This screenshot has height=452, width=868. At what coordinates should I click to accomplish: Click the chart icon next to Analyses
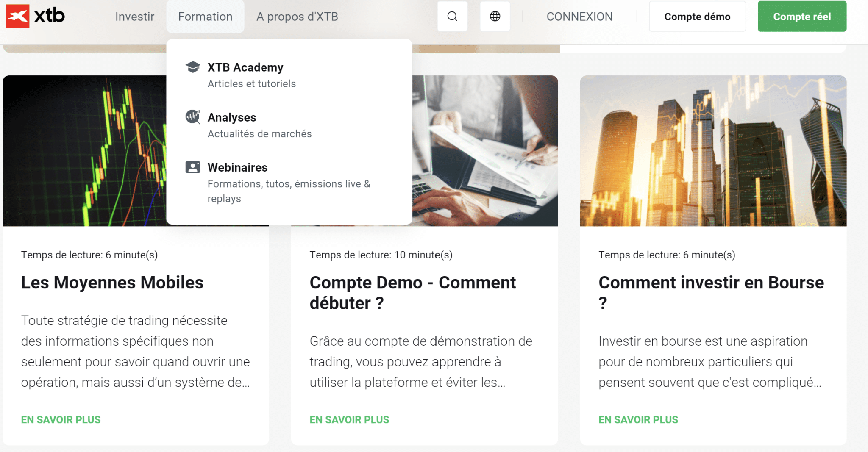point(193,117)
